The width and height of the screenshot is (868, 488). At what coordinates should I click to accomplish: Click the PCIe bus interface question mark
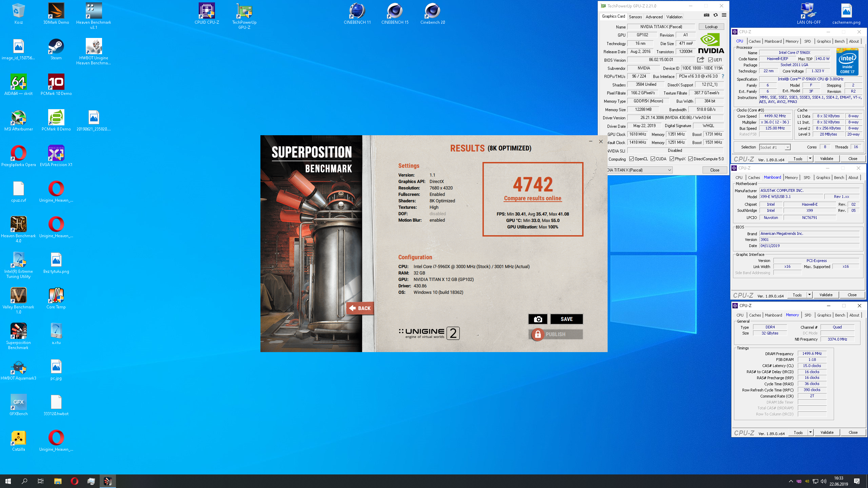pos(723,76)
